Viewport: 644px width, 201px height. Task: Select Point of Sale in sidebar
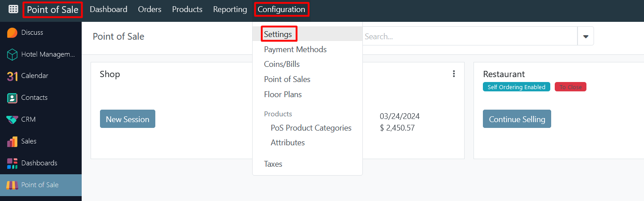[41, 185]
